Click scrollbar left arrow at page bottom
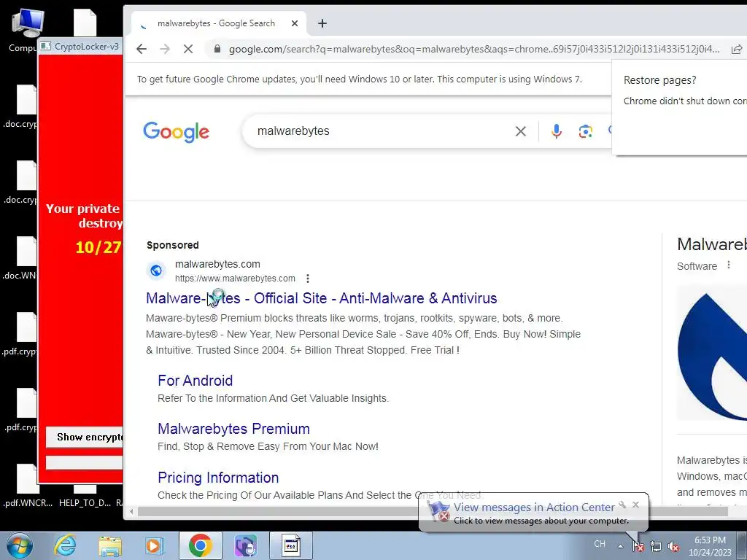 pyautogui.click(x=131, y=512)
